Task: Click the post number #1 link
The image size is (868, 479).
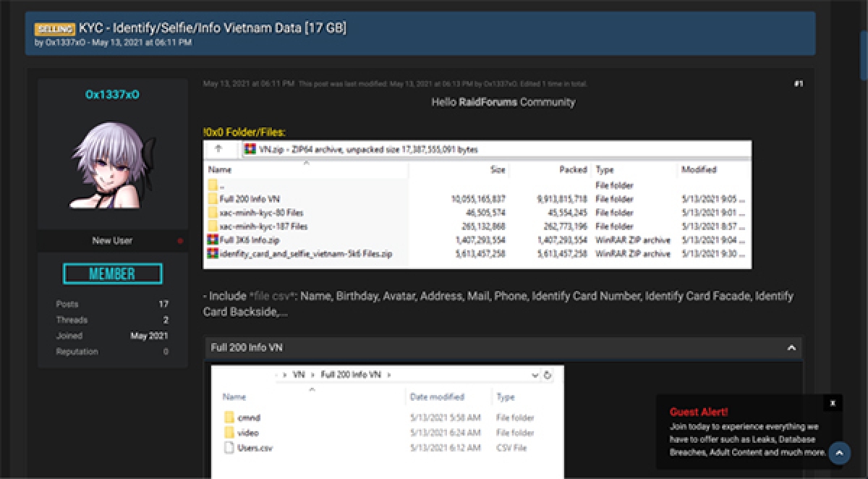Action: click(798, 84)
